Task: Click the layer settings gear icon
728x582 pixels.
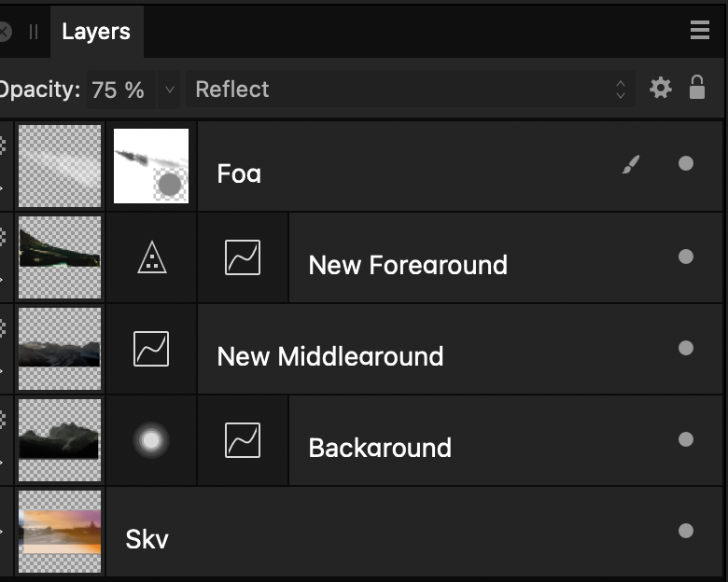Action: (661, 89)
